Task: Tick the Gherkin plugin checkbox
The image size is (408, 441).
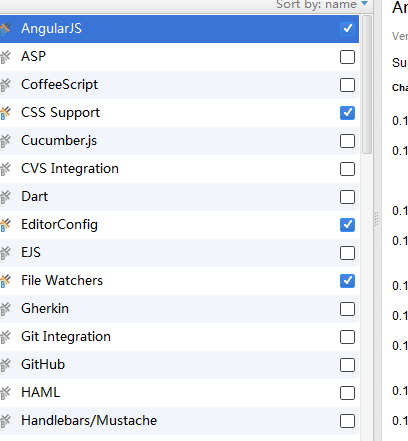Action: pyautogui.click(x=347, y=309)
